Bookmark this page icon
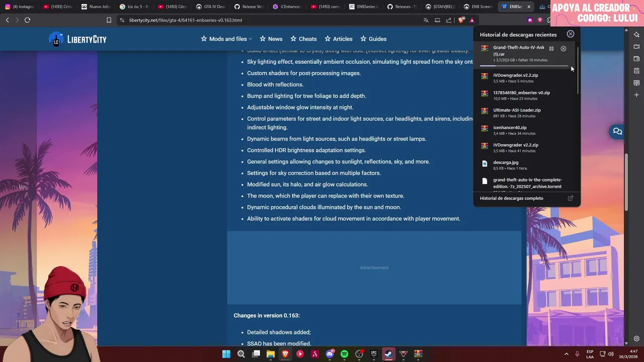The width and height of the screenshot is (644, 362). [x=109, y=20]
